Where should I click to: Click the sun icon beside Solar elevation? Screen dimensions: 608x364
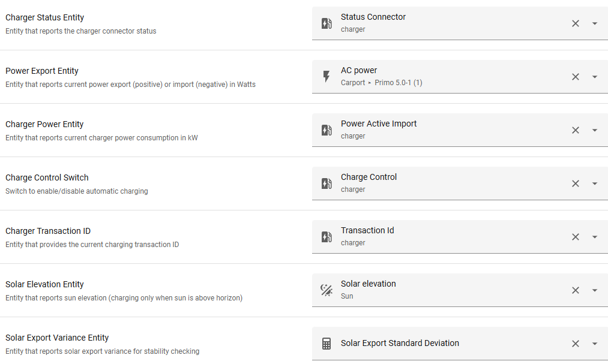[327, 290]
